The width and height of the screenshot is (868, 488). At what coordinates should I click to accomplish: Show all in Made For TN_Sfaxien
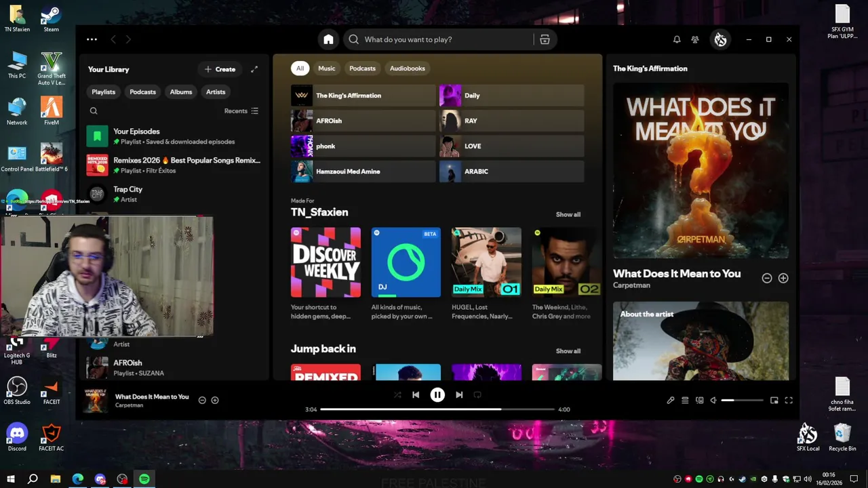[568, 214]
